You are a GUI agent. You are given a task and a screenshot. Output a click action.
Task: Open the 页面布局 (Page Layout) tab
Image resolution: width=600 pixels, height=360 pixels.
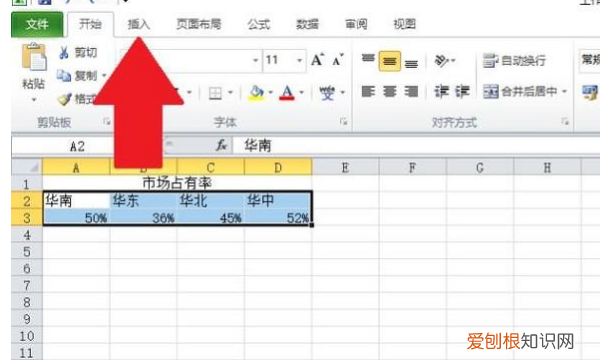tap(199, 24)
